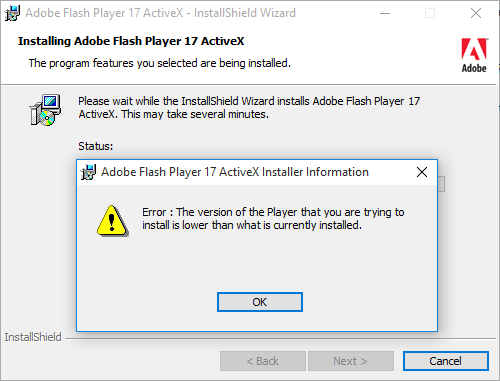Image resolution: width=500 pixels, height=381 pixels.
Task: Click the InstallShield label at the bottom left
Action: (x=33, y=337)
